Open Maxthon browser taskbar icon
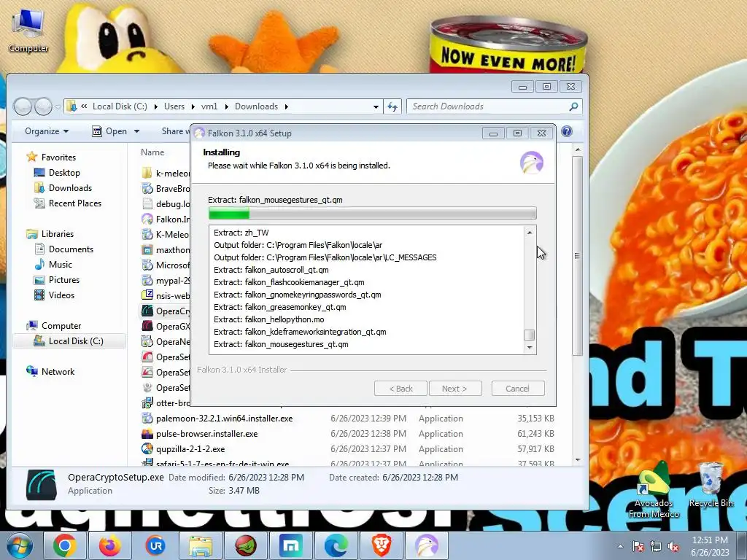Screen dimensions: 747x560 click(290, 545)
